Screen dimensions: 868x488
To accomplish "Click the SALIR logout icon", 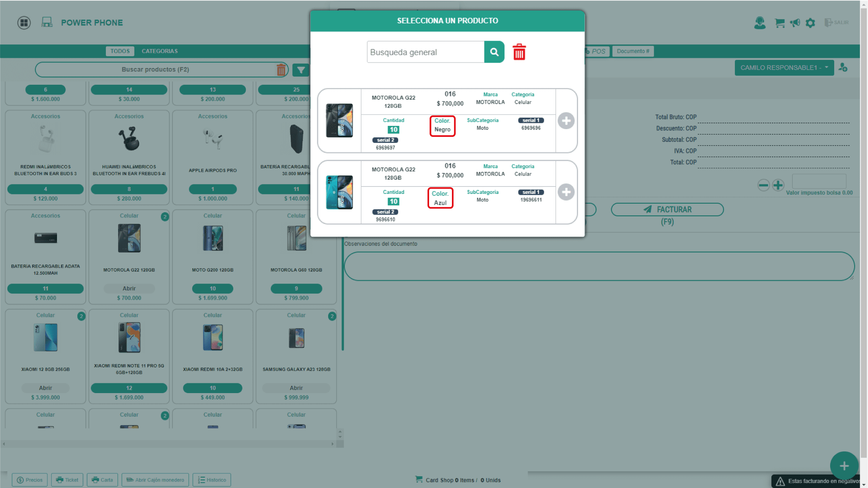I will 836,22.
